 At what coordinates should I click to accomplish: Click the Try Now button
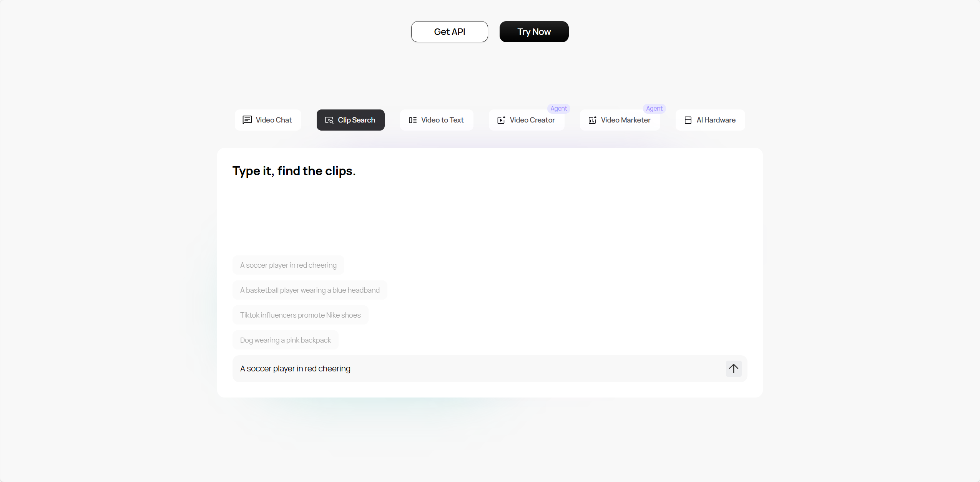pyautogui.click(x=534, y=32)
